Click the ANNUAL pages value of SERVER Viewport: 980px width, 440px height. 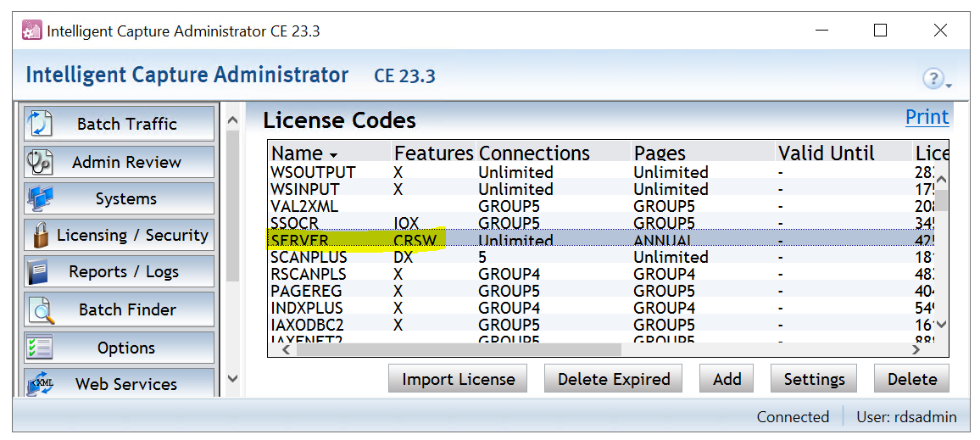click(x=662, y=241)
